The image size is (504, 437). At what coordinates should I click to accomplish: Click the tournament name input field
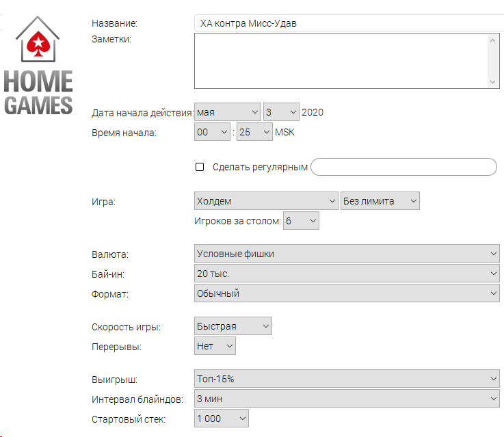(349, 23)
